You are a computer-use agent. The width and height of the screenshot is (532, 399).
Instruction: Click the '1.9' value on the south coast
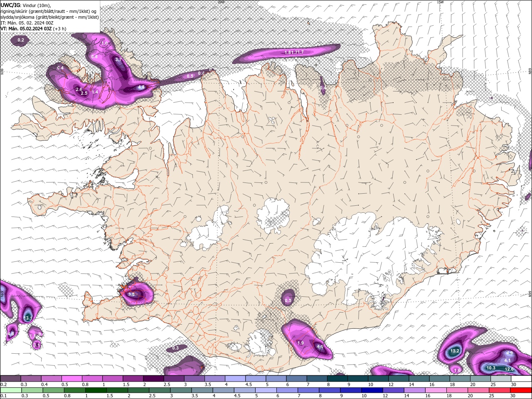tap(301, 343)
